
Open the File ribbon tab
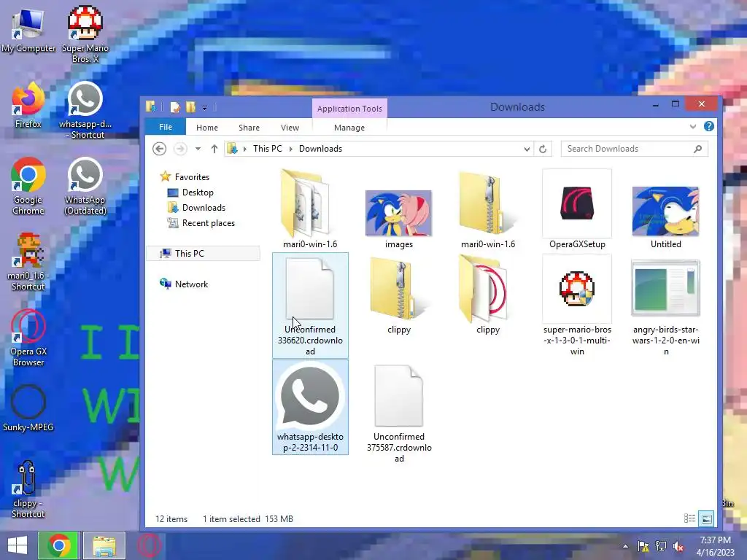[166, 127]
